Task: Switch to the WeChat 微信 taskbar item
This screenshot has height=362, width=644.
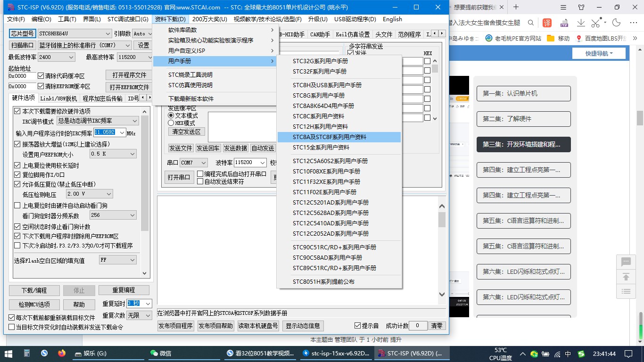Action: (x=183, y=353)
